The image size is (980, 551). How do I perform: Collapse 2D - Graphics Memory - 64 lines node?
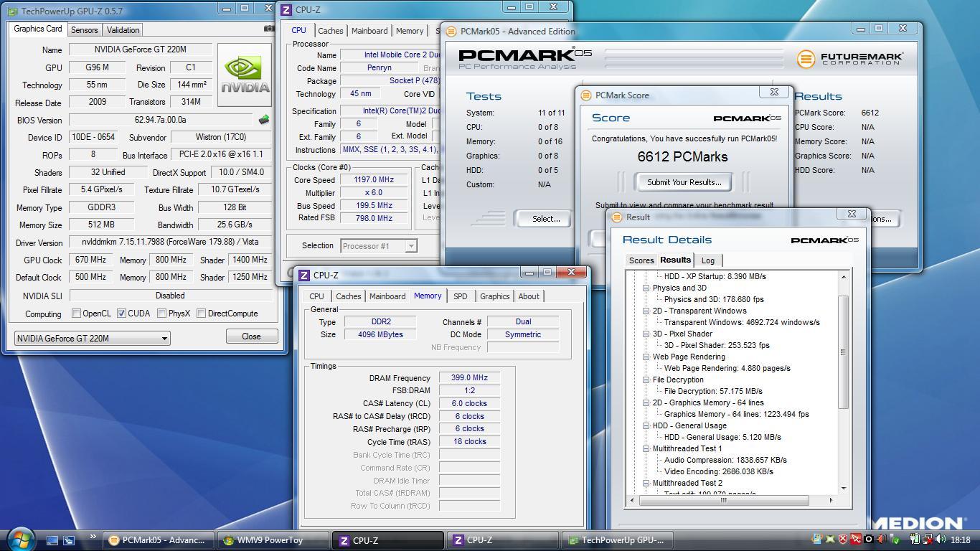(646, 402)
